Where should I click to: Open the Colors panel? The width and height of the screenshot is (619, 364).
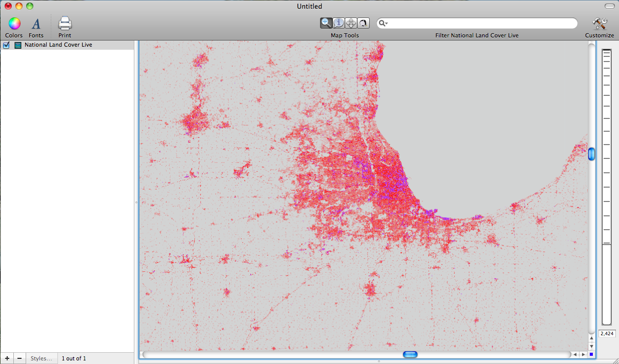(13, 23)
